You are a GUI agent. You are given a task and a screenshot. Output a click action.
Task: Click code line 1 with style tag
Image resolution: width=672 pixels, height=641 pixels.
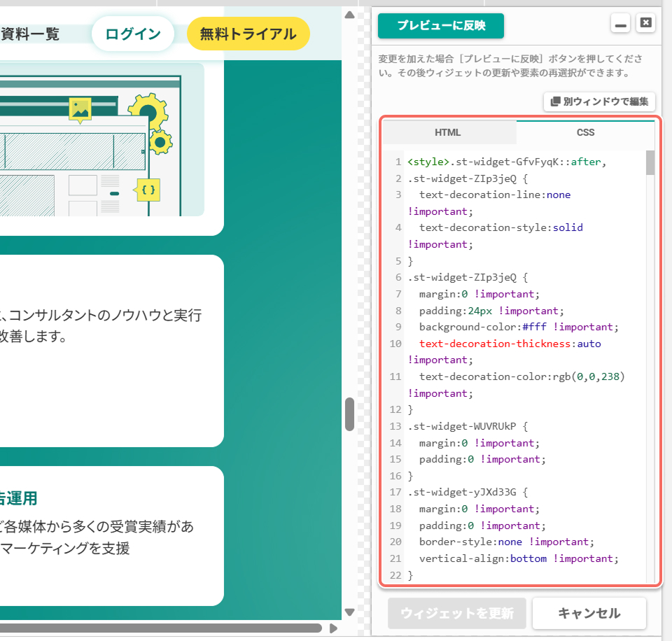point(507,162)
